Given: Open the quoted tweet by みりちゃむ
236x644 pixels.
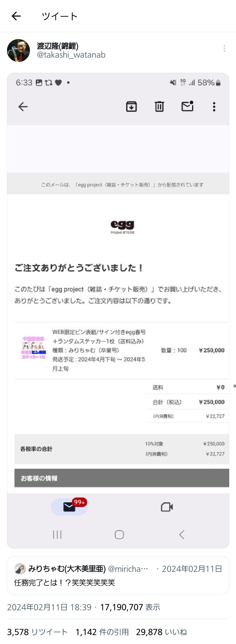Looking at the screenshot, I should point(118,575).
